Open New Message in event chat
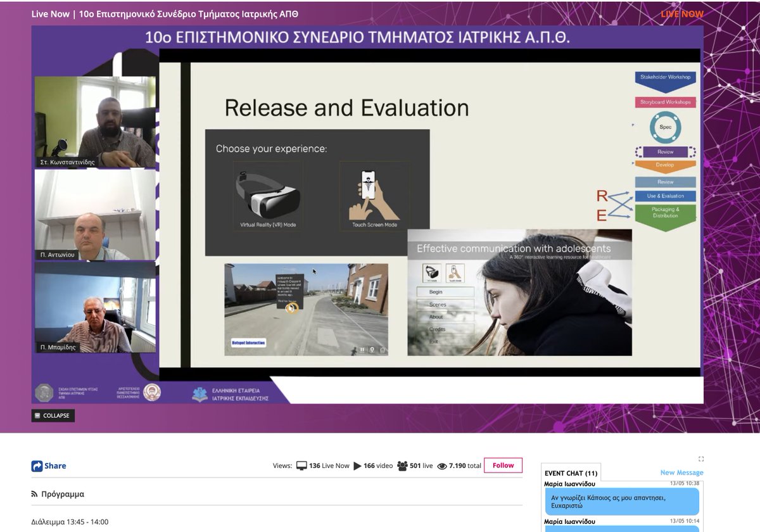760x532 pixels. tap(681, 472)
